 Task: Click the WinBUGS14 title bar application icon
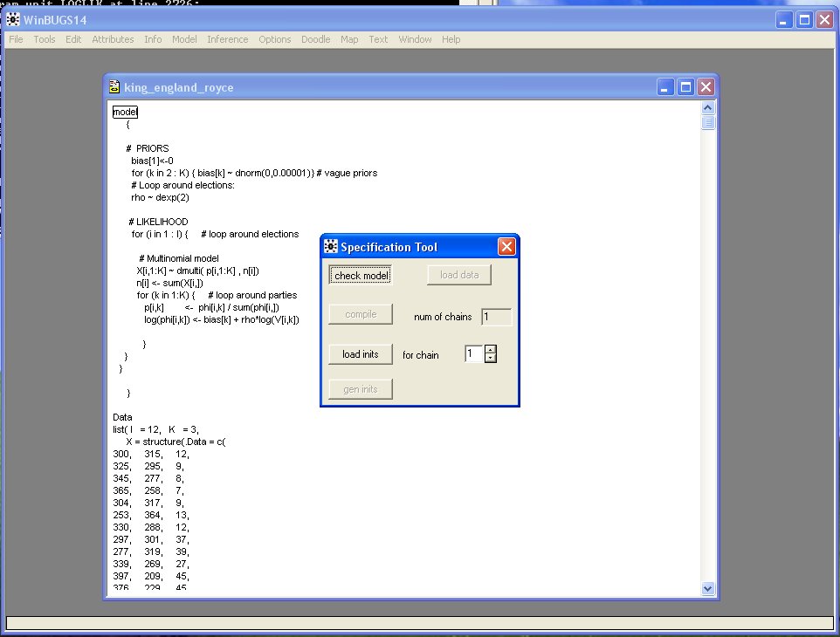point(13,20)
